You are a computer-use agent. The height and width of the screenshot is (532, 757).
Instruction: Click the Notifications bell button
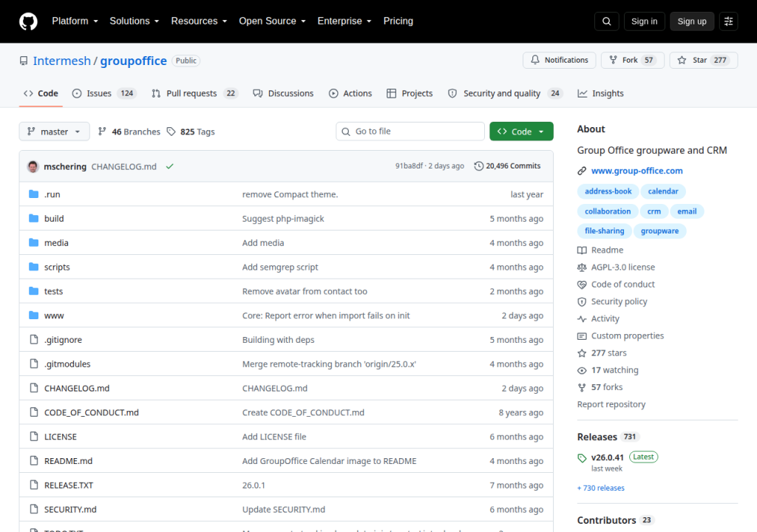click(559, 60)
